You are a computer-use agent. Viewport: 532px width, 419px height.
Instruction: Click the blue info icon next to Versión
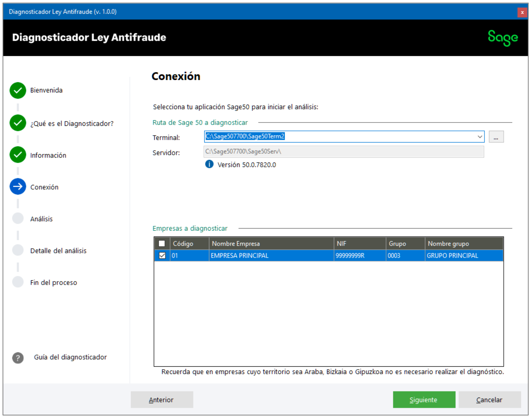pyautogui.click(x=209, y=164)
